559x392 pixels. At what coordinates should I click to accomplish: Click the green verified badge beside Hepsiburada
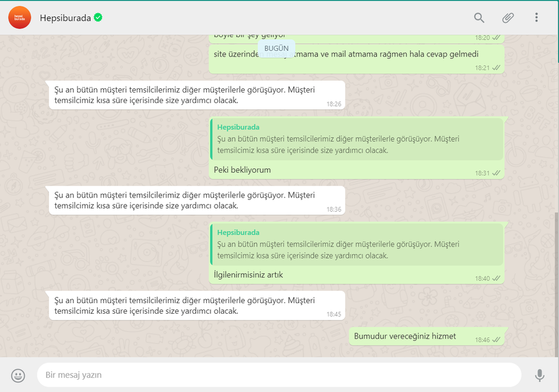tap(98, 17)
